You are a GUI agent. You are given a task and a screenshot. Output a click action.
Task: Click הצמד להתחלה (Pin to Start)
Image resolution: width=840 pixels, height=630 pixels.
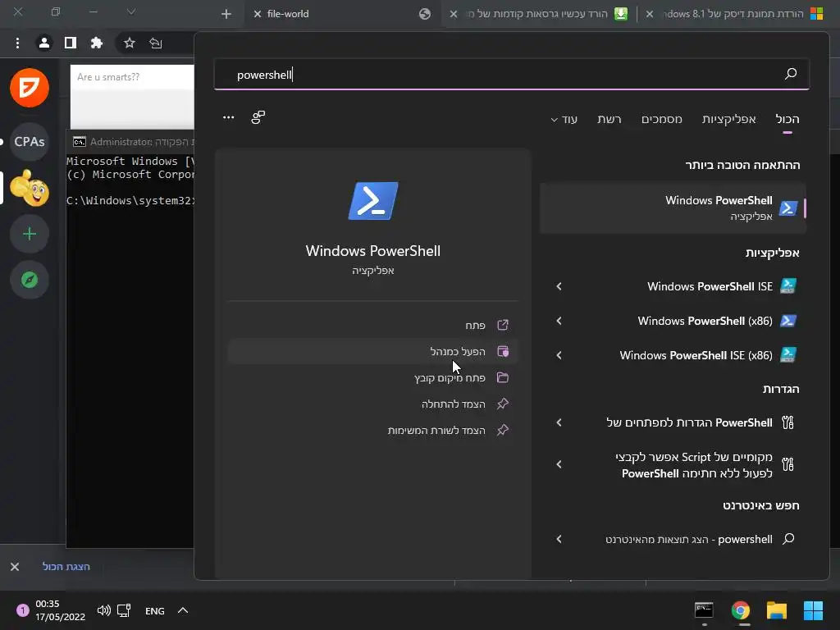(373, 404)
